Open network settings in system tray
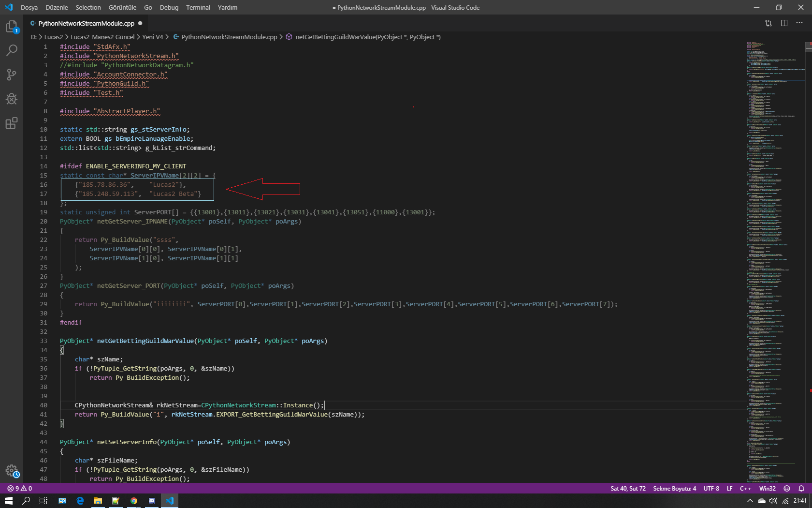The width and height of the screenshot is (812, 508). [x=786, y=501]
